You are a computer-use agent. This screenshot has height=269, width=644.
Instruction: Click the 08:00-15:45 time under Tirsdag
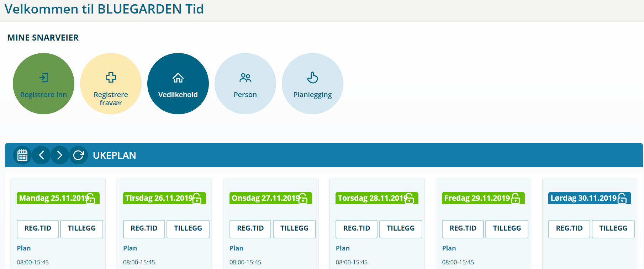139,262
